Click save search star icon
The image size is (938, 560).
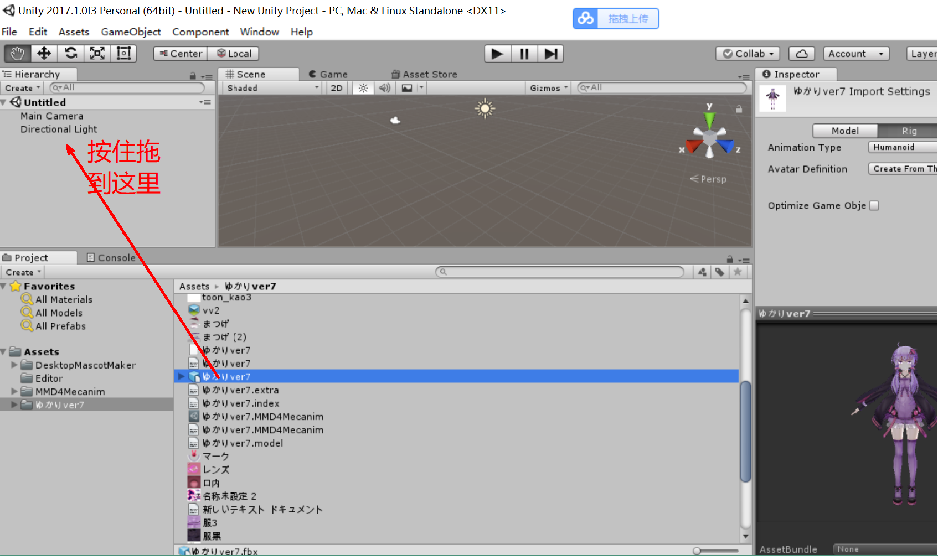point(738,272)
